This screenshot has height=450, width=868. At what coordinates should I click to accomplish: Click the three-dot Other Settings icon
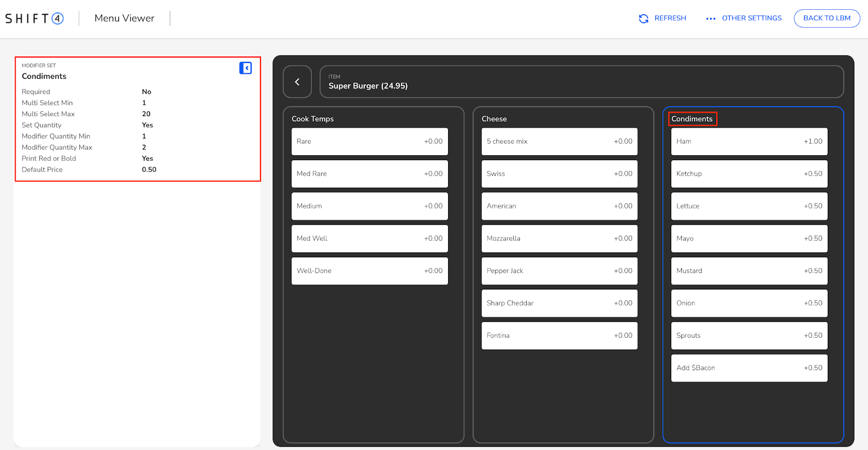point(711,18)
